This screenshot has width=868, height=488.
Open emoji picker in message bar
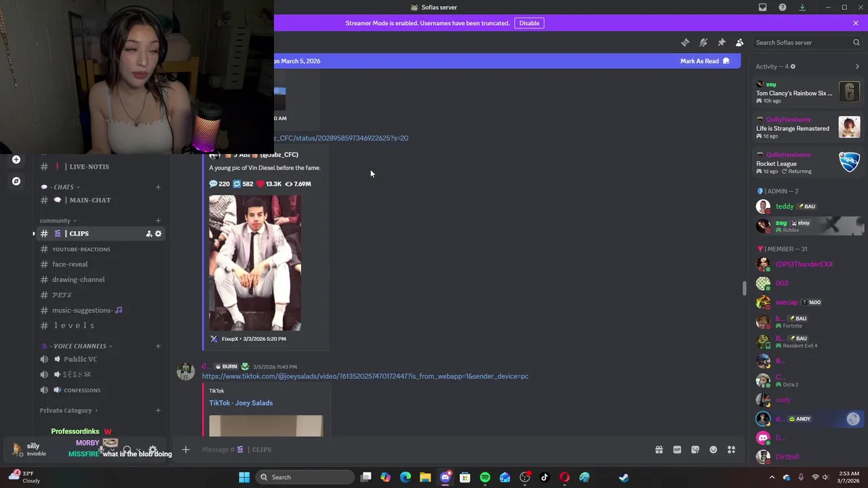[x=713, y=449]
